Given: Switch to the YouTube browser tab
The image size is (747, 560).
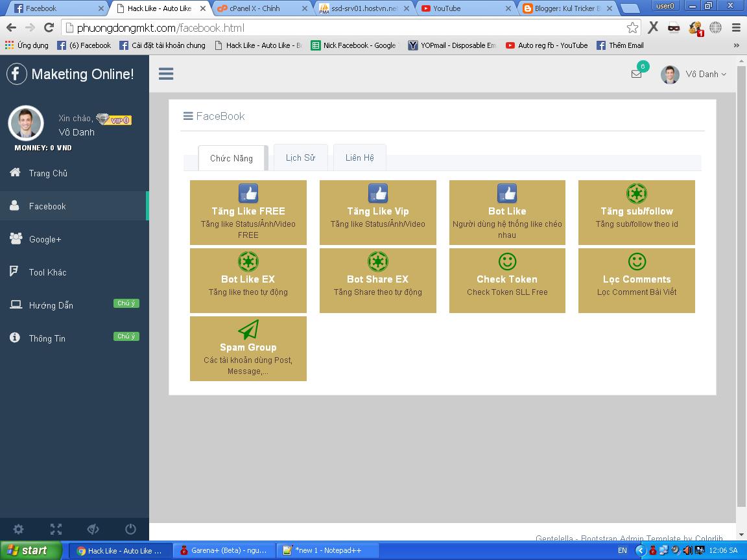Looking at the screenshot, I should tap(466, 8).
